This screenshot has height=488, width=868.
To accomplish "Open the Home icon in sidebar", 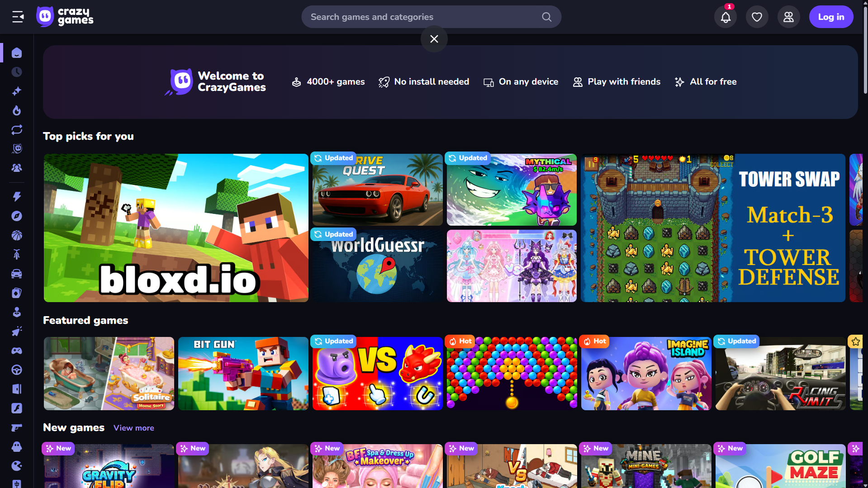I will [x=17, y=53].
